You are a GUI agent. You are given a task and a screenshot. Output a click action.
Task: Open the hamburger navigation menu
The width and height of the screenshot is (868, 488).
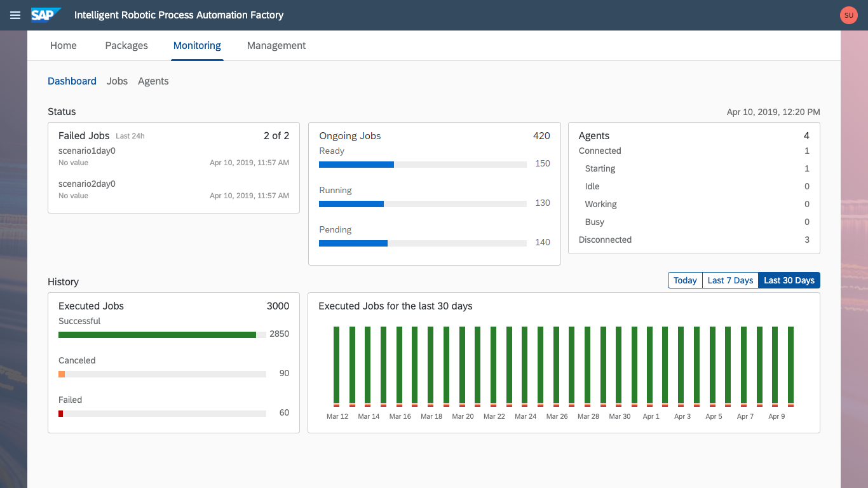15,15
